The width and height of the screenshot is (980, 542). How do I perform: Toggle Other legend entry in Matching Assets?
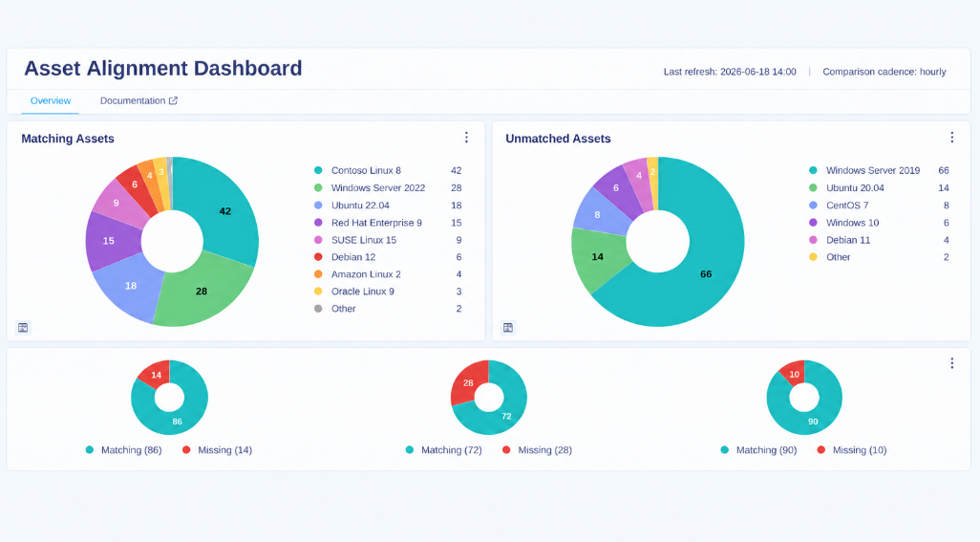388,309
